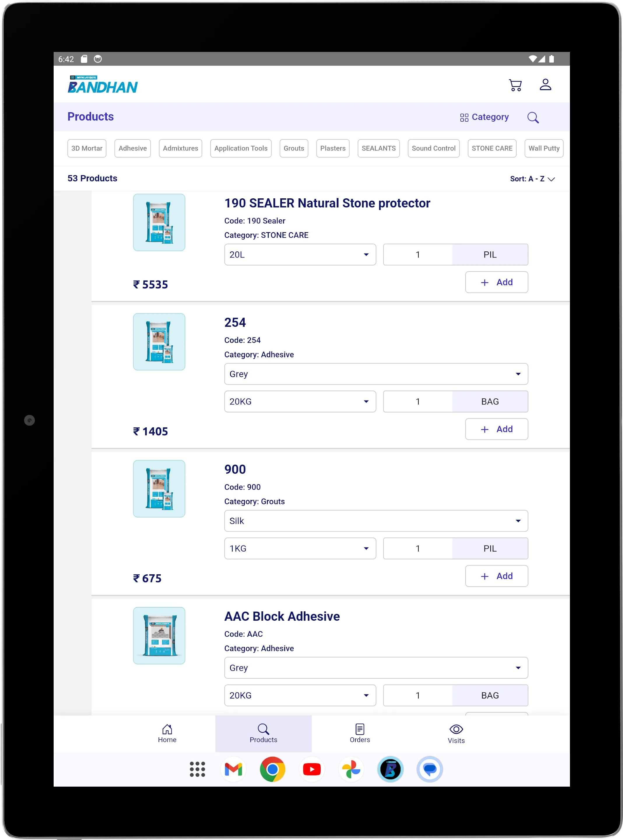Open Grey dropdown for AAC Block Adhesive
This screenshot has width=623, height=840.
coord(376,668)
